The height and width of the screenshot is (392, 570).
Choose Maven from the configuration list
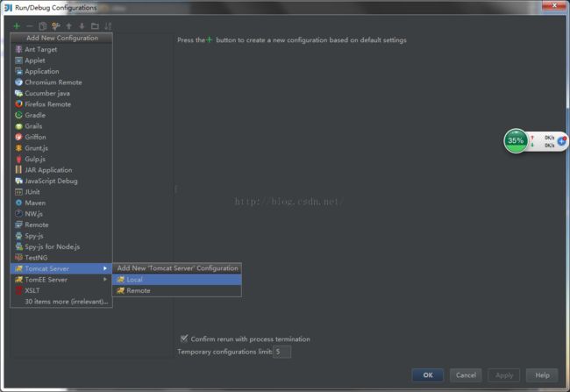[35, 203]
